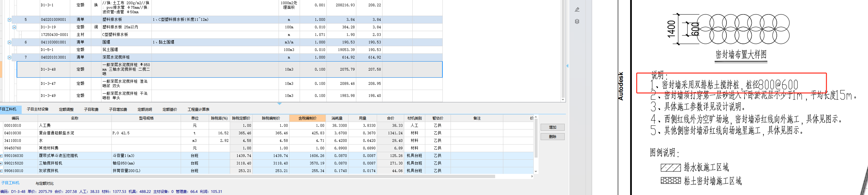Click the material table scrollbar up arrow
The width and height of the screenshot is (868, 195).
(536, 117)
